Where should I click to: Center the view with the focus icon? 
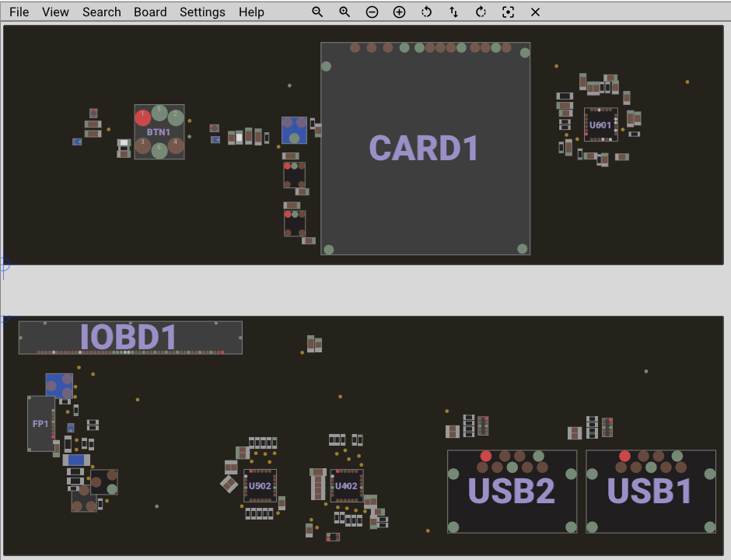(x=508, y=12)
